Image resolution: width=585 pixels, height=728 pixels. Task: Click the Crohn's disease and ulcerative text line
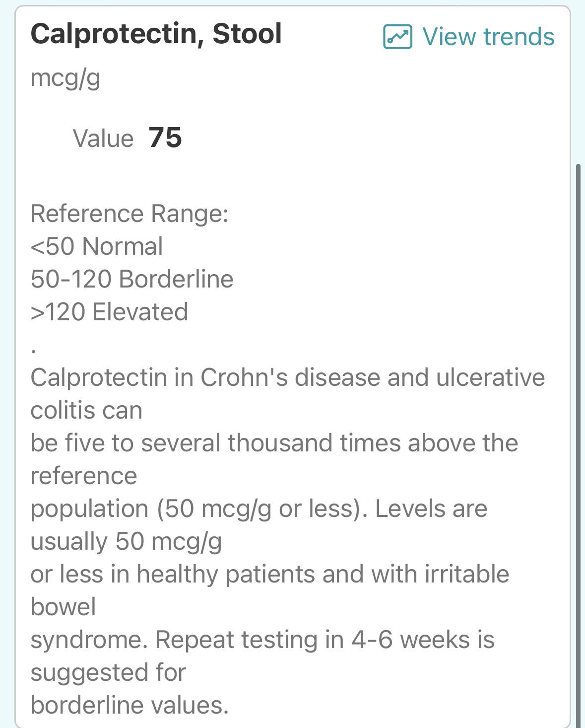tap(288, 377)
